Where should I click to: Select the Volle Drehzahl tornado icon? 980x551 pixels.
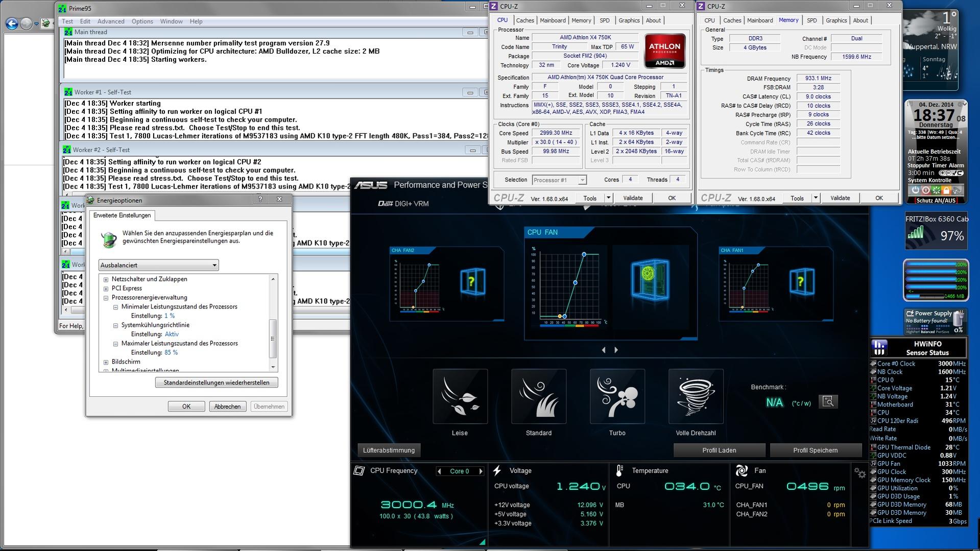pyautogui.click(x=696, y=396)
